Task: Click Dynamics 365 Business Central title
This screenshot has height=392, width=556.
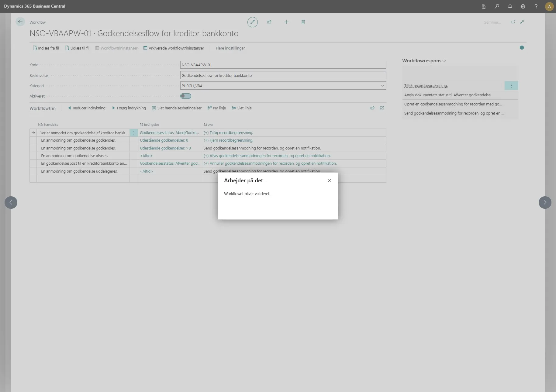Action: pyautogui.click(x=35, y=6)
